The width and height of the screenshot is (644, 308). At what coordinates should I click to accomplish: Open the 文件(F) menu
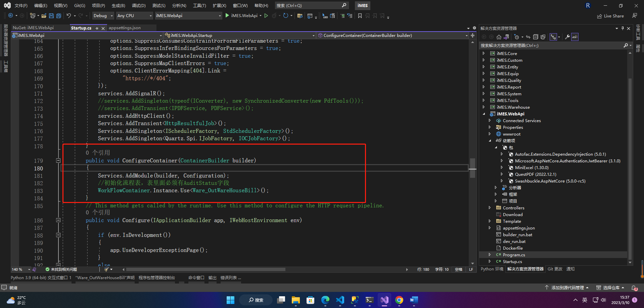21,5
